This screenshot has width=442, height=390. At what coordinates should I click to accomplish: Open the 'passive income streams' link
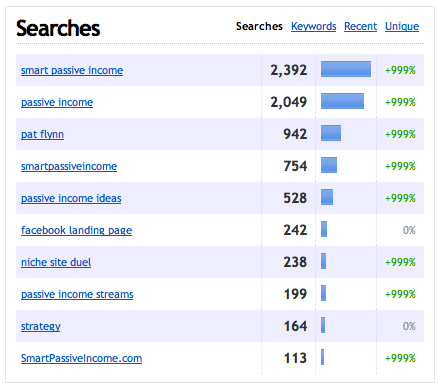(x=77, y=294)
